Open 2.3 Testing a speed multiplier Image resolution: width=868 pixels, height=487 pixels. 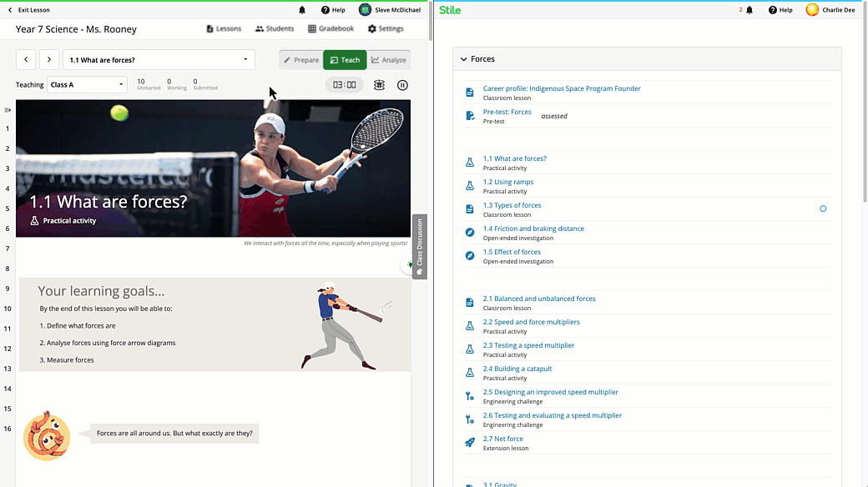pyautogui.click(x=528, y=344)
